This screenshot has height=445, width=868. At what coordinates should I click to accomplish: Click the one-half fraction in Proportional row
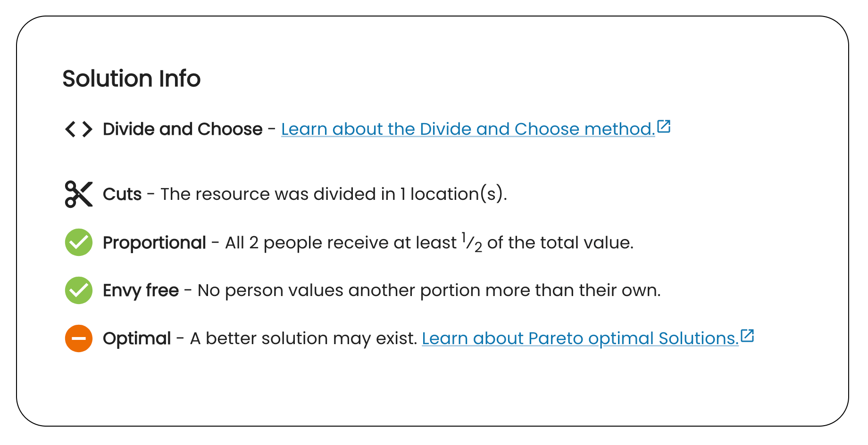click(472, 243)
